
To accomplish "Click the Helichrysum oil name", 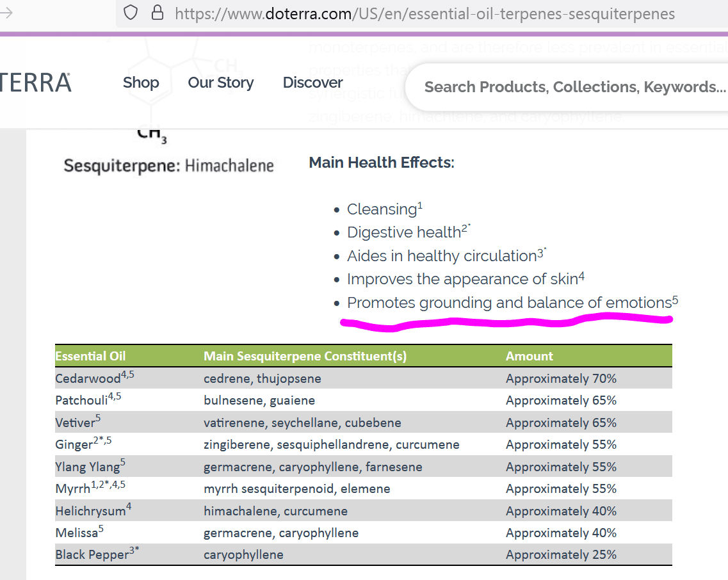I will pos(89,511).
